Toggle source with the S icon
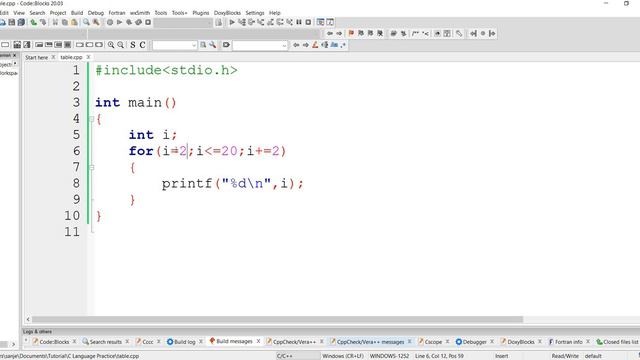Viewport: 640px width, 360px height. 133,45
